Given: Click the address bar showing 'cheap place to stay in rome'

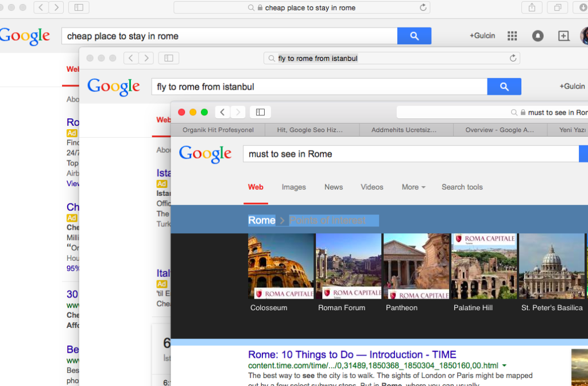Looking at the screenshot, I should tap(302, 7).
